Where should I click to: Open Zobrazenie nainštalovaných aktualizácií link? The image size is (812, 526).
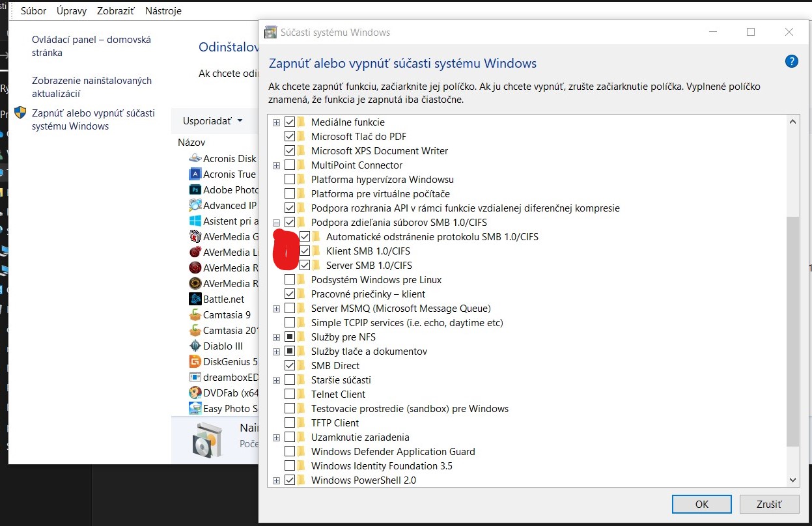click(x=91, y=87)
